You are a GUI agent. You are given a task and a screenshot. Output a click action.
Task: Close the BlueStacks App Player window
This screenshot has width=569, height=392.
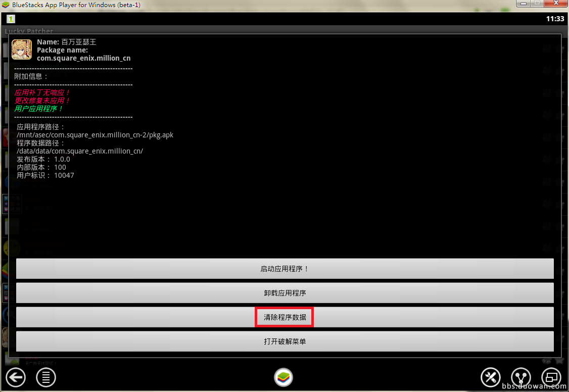click(555, 4)
